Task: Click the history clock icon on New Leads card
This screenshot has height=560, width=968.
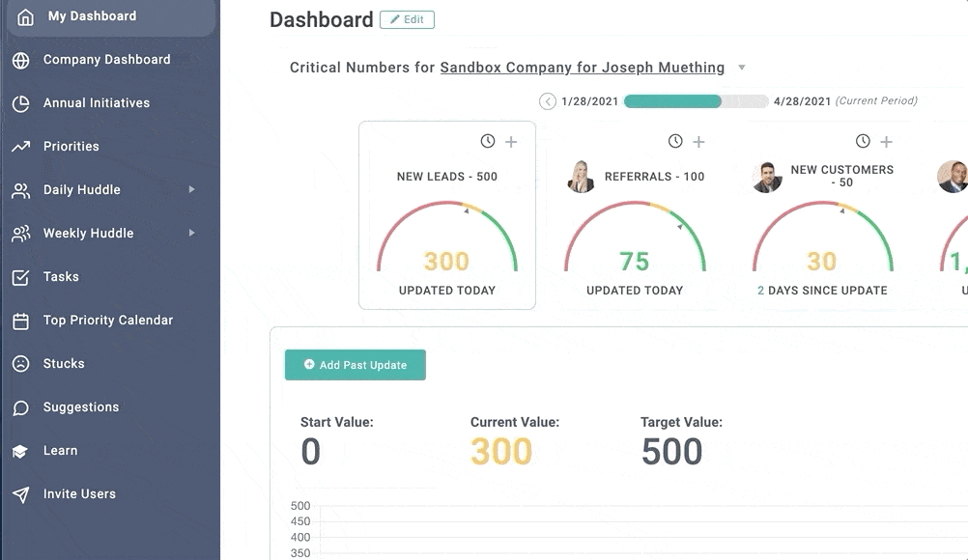Action: click(488, 141)
